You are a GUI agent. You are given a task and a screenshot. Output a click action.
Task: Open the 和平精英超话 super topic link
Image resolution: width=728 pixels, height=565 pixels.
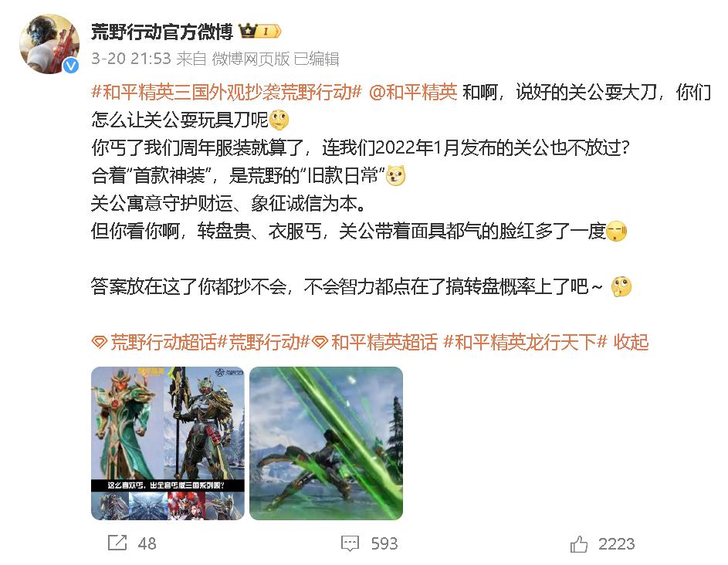(384, 342)
